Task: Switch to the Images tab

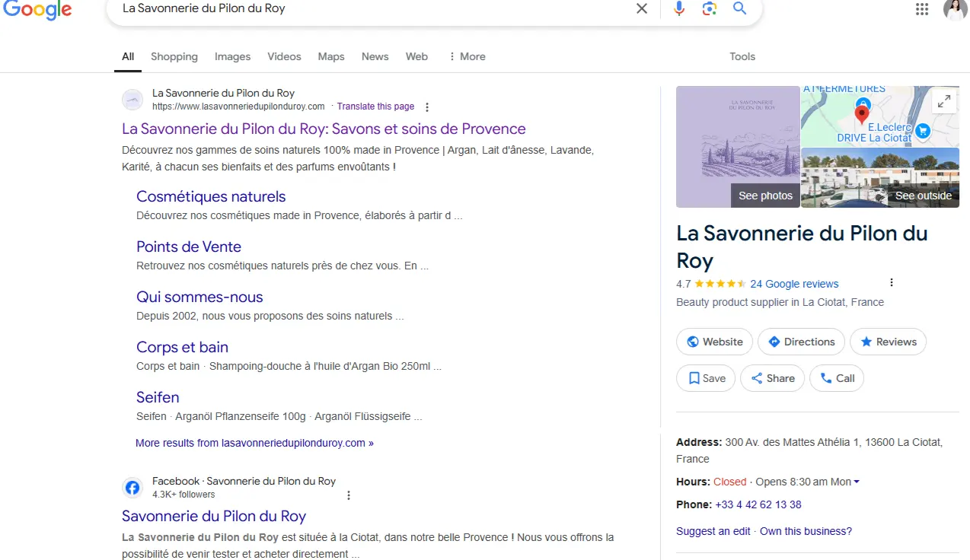Action: (x=232, y=56)
